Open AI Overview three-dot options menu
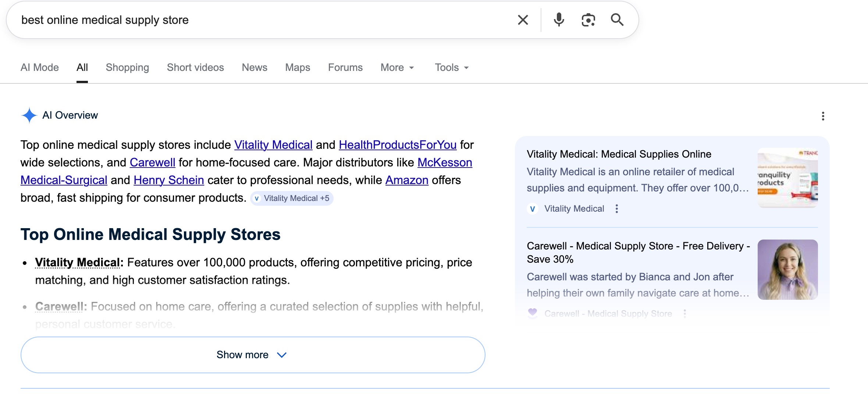 point(823,116)
